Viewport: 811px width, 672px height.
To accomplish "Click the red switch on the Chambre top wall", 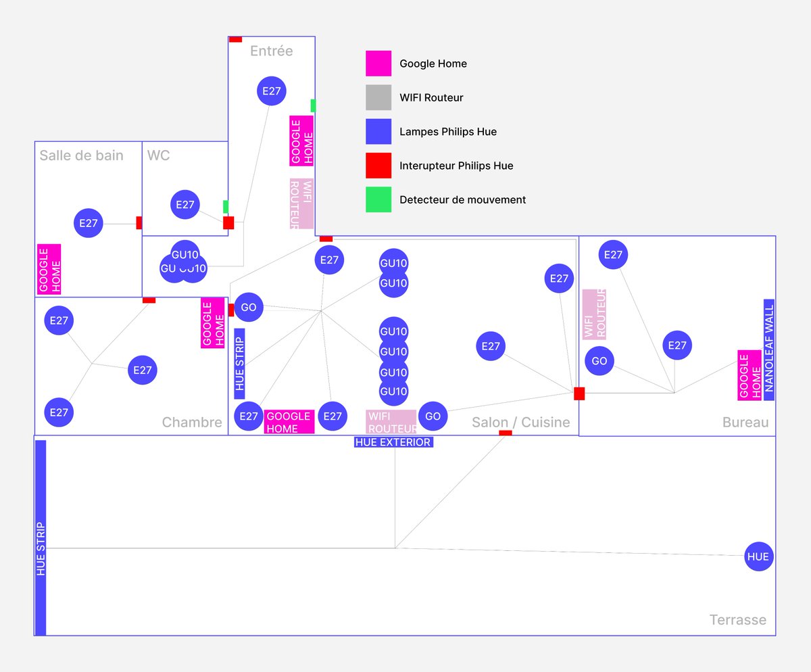I will 149,299.
